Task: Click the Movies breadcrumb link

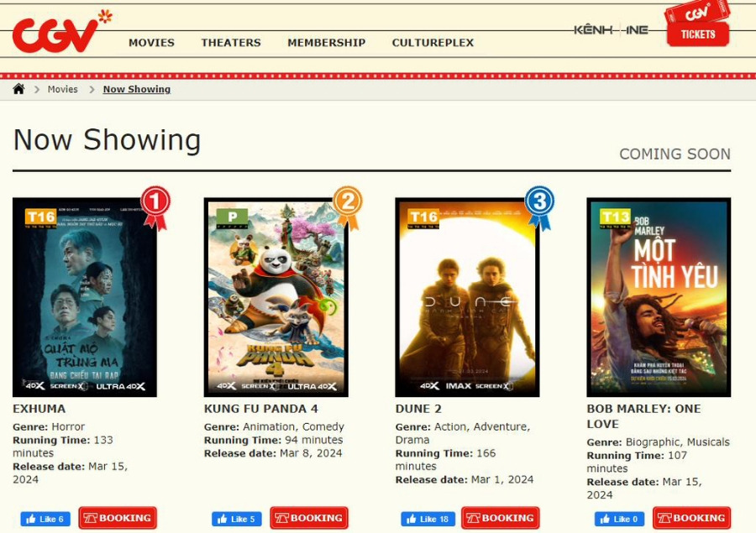Action: point(63,89)
